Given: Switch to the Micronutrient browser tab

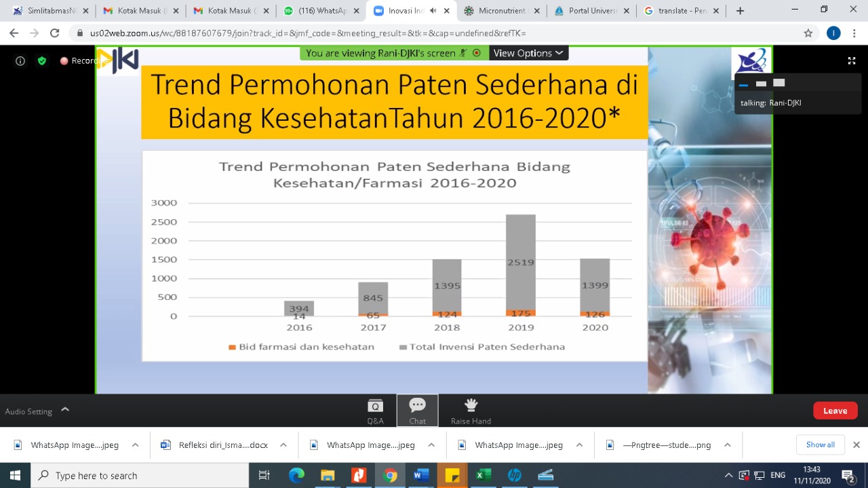Looking at the screenshot, I should pos(500,11).
